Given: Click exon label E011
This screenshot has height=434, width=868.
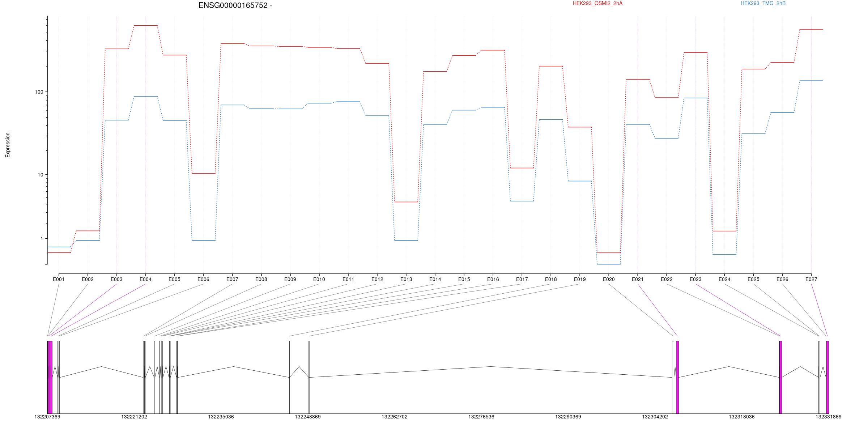Looking at the screenshot, I should pyautogui.click(x=348, y=279).
